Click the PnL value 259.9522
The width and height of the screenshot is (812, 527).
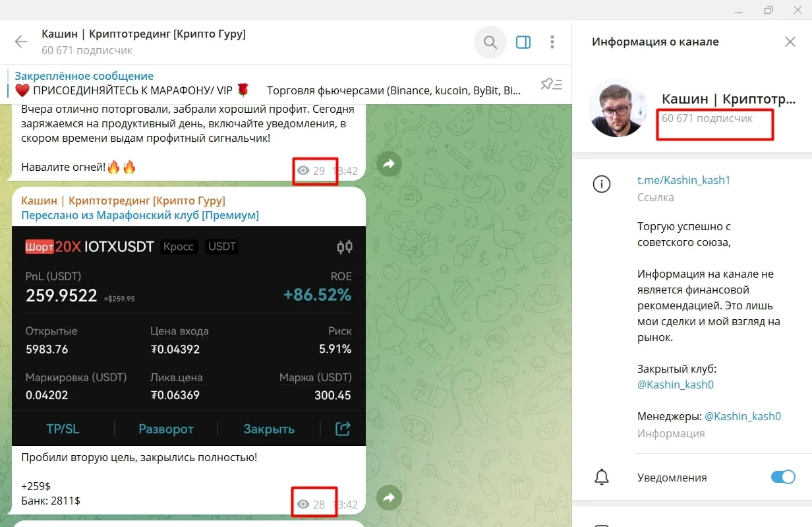coord(61,295)
